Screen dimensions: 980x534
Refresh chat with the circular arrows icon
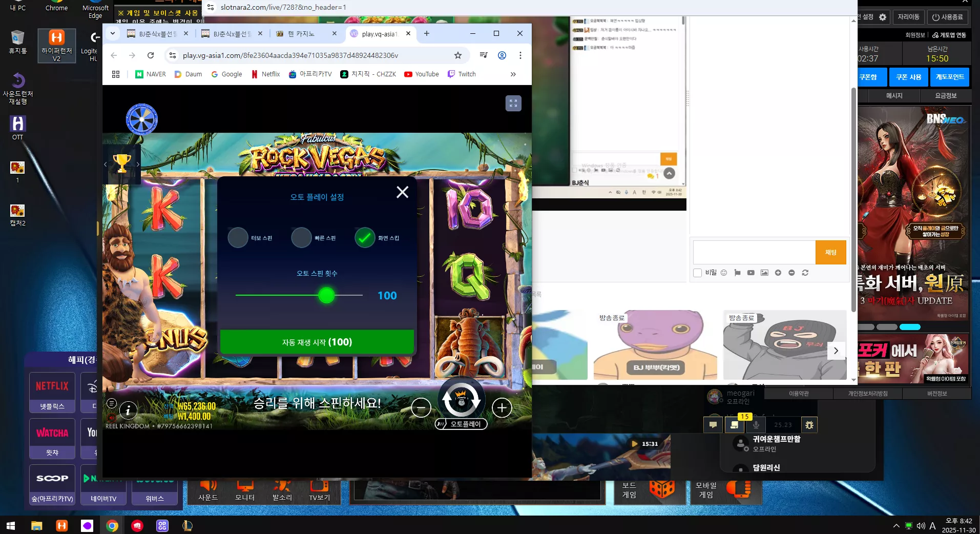tap(805, 273)
